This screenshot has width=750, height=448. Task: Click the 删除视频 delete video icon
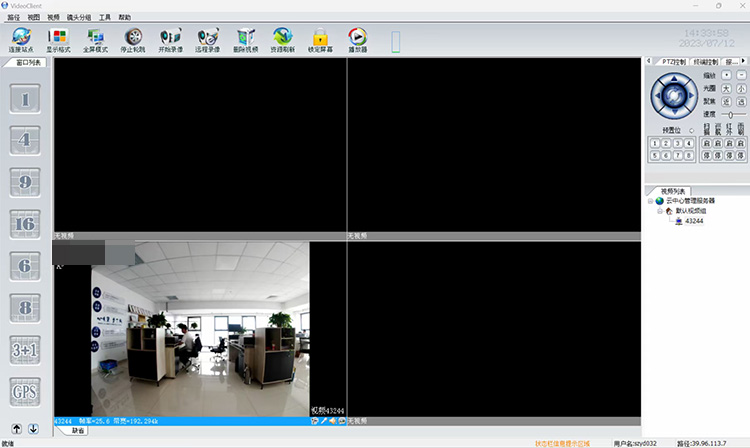coord(246,38)
